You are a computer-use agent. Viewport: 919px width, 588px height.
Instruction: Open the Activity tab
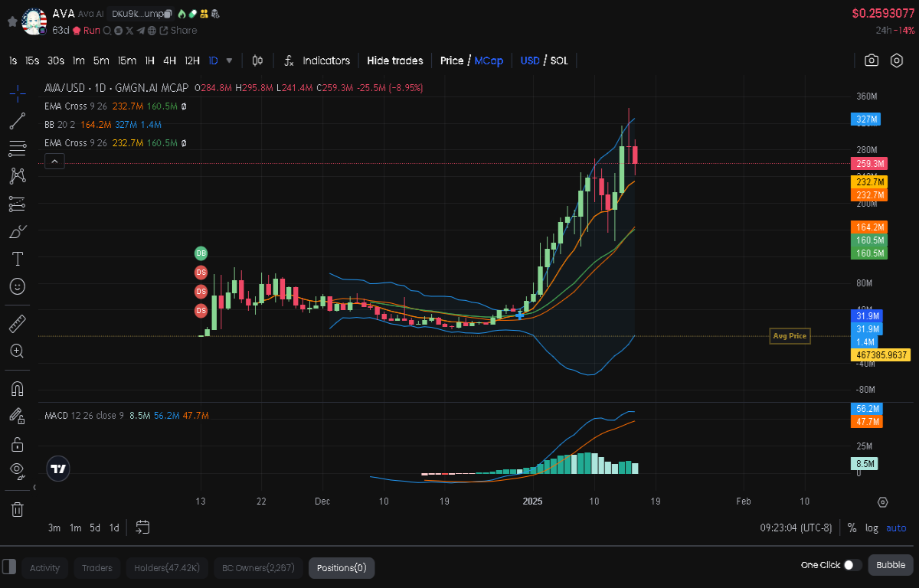[x=44, y=567]
